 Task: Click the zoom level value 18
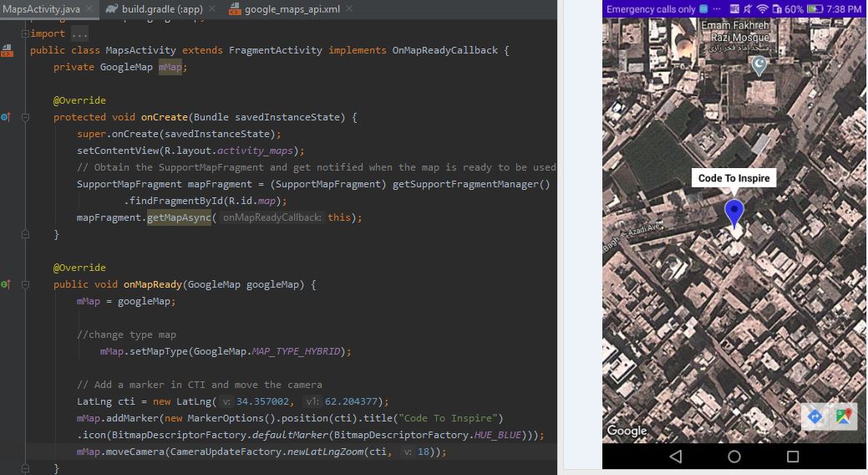[x=423, y=452]
